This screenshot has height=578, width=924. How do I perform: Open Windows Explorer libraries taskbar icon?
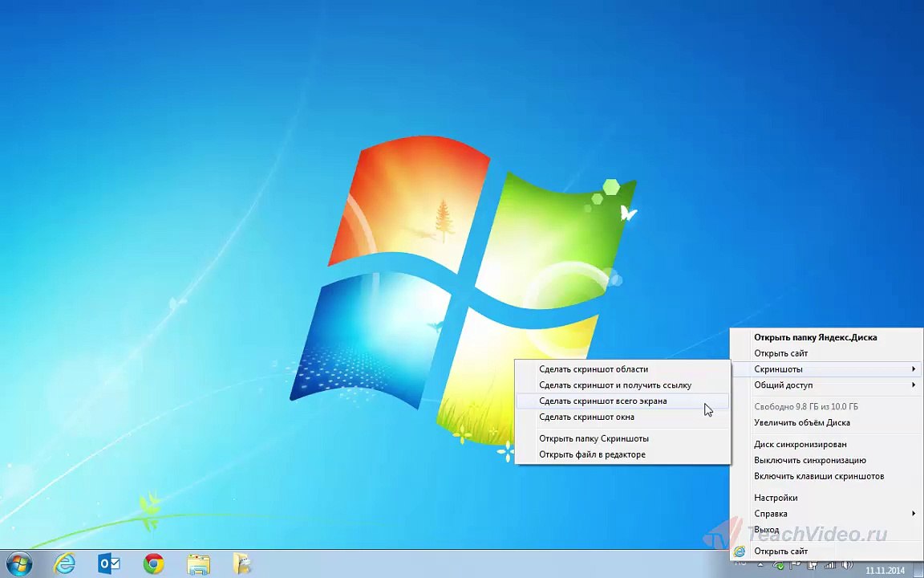click(199, 564)
